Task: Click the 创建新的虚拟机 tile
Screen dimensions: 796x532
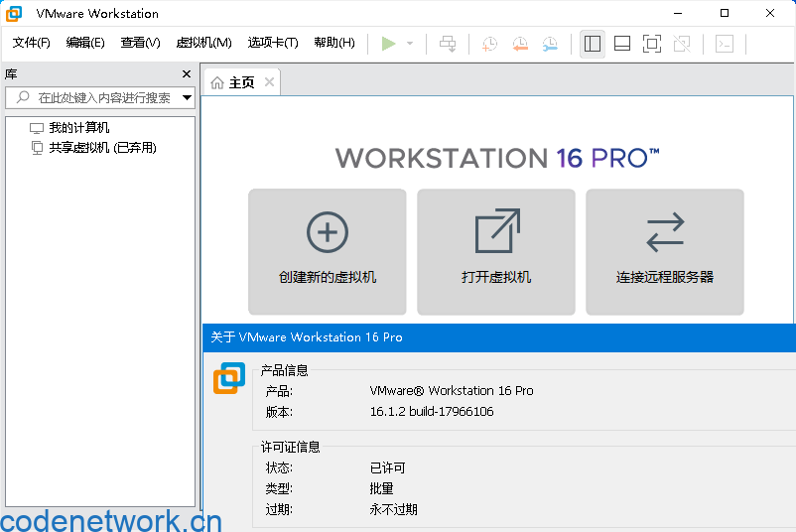Action: point(327,252)
